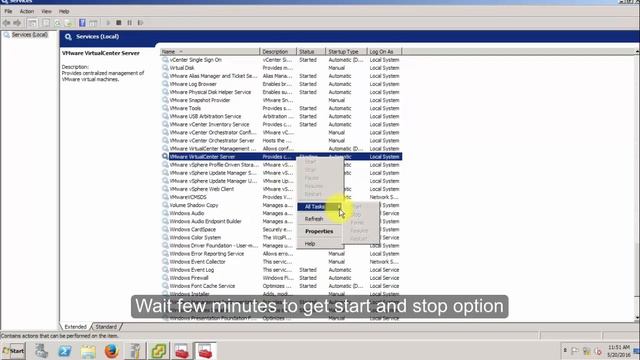Sort by the Description column header
This screenshot has height=360, width=640.
coord(278,52)
